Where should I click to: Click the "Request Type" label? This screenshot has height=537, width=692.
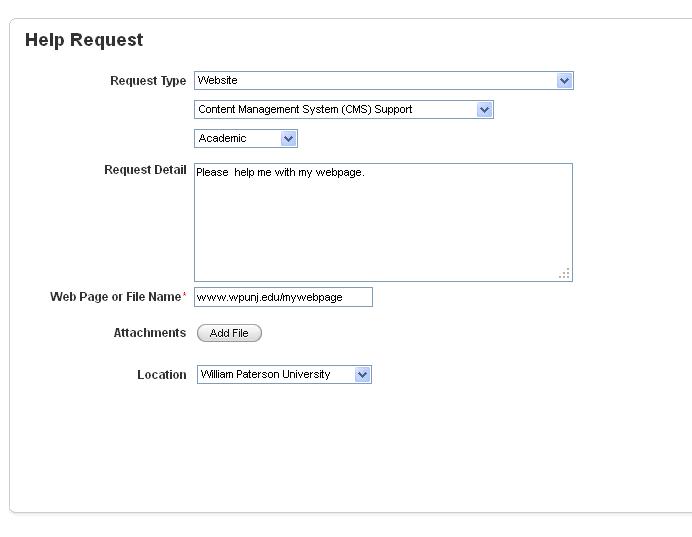[148, 81]
